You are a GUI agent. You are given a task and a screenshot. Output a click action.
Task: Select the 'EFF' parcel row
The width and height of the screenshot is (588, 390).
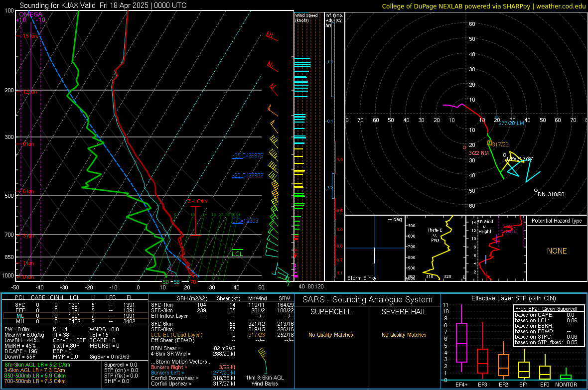tap(75, 310)
